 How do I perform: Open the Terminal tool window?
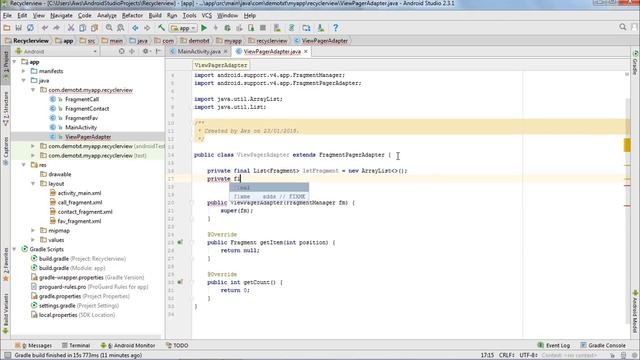[x=76, y=345]
